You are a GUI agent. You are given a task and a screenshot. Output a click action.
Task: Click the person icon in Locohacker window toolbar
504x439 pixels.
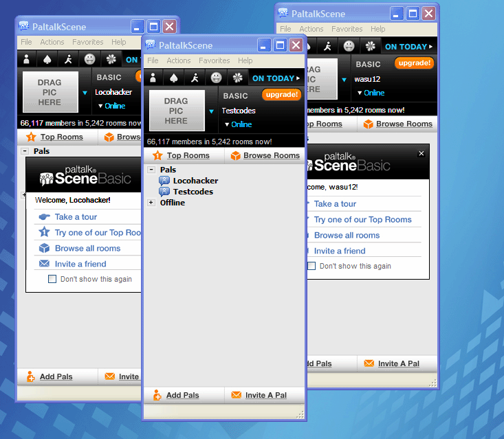tap(27, 59)
